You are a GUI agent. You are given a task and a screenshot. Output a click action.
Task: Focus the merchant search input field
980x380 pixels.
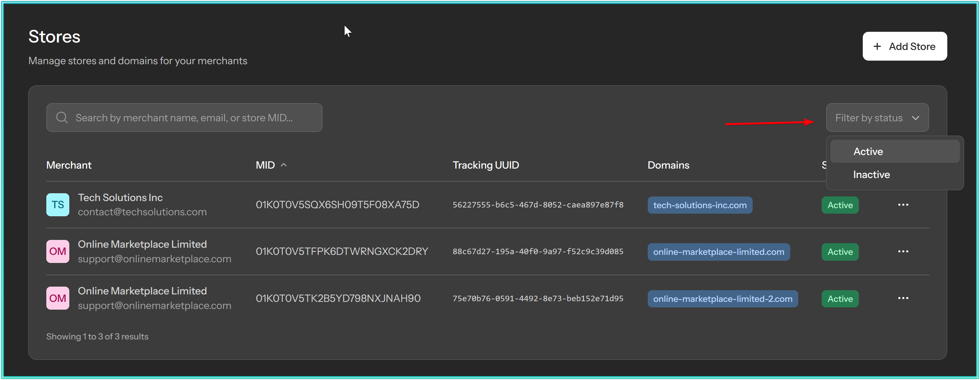[190, 118]
